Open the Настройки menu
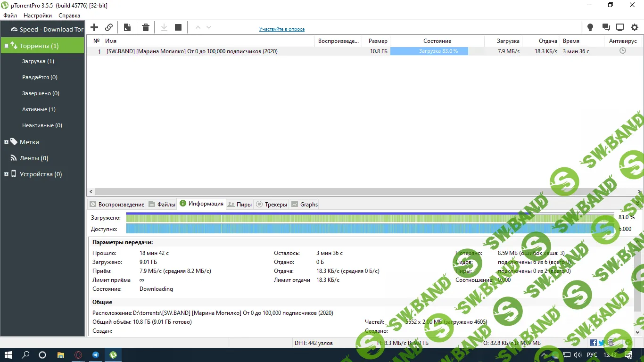Screen dimensions: 644x362 coord(38,16)
